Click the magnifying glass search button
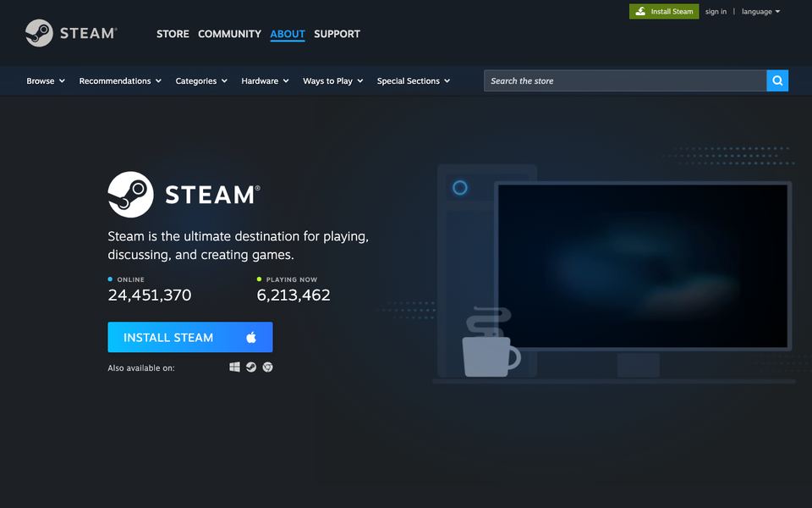812x508 pixels. click(x=777, y=80)
